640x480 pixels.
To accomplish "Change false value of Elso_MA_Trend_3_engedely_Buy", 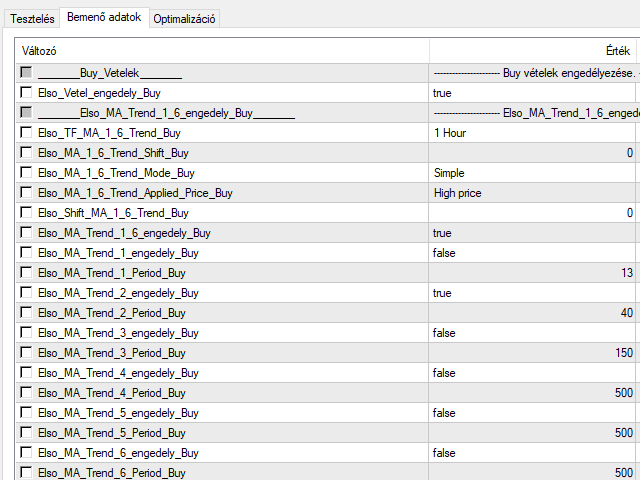I will coord(532,333).
